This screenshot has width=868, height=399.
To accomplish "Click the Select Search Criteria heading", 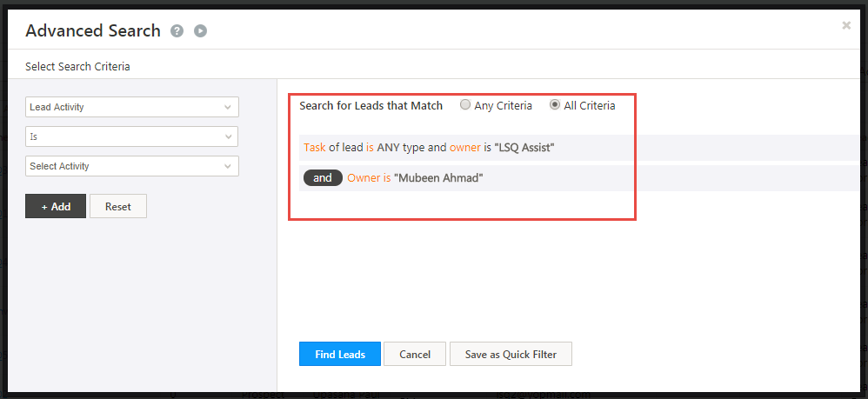I will pyautogui.click(x=78, y=66).
